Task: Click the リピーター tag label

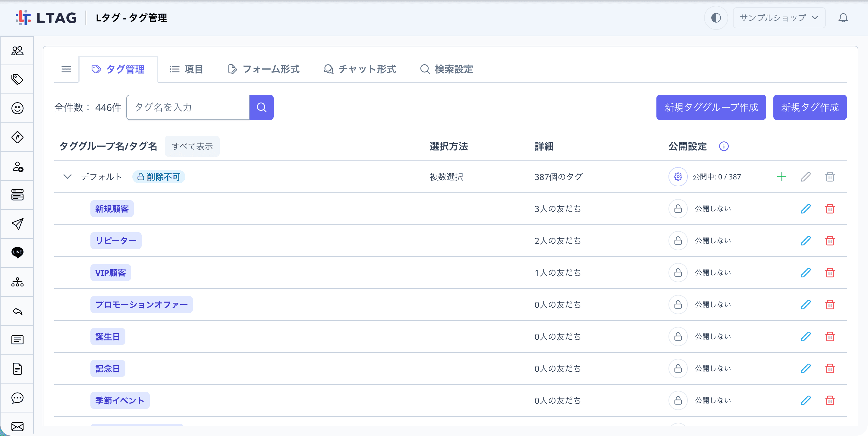Action: 116,241
